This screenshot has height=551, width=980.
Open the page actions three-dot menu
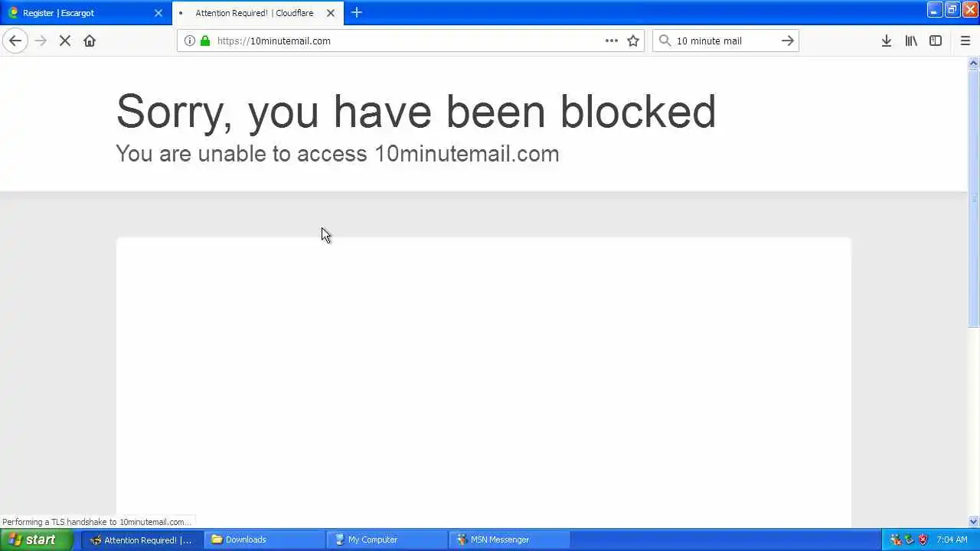pos(612,41)
